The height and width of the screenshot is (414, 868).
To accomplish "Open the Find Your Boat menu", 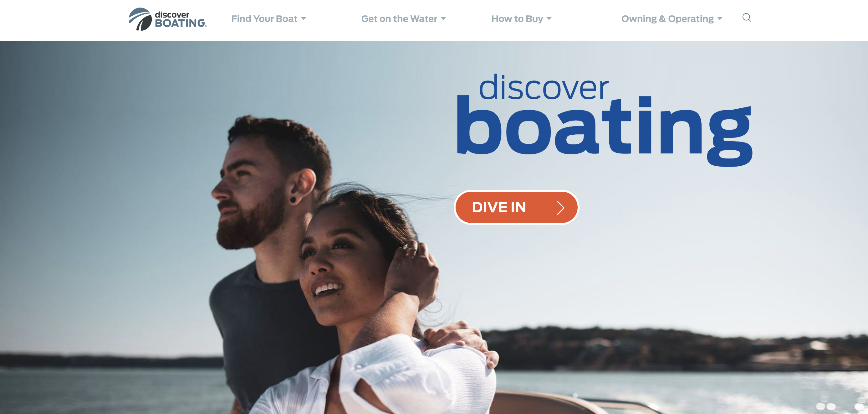I will point(264,19).
